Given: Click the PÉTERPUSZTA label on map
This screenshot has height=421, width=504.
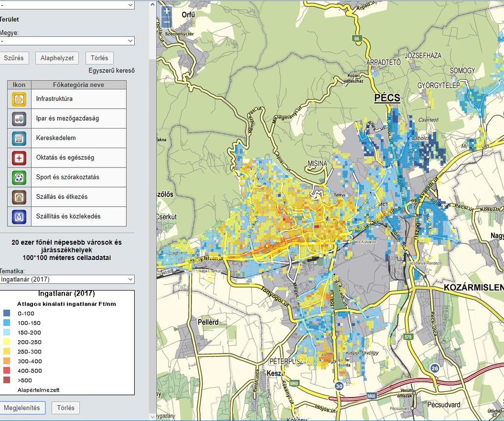Looking at the screenshot, I should tap(290, 361).
